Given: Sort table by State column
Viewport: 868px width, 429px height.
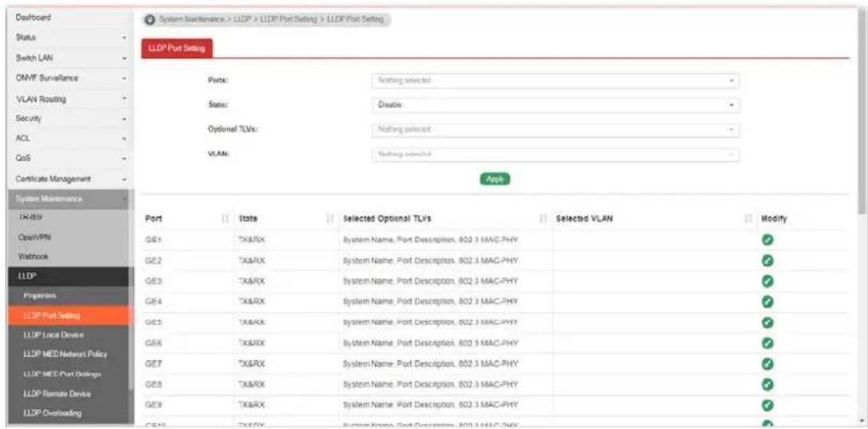Looking at the screenshot, I should coord(331,219).
